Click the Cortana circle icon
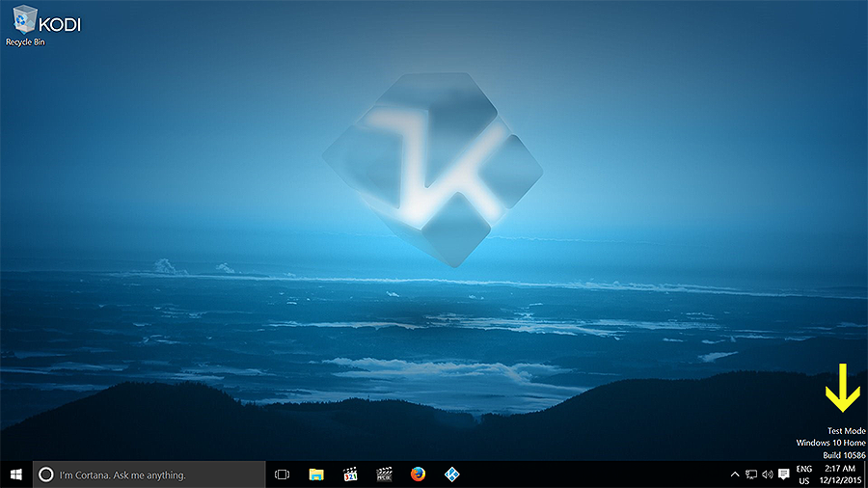 coord(46,474)
